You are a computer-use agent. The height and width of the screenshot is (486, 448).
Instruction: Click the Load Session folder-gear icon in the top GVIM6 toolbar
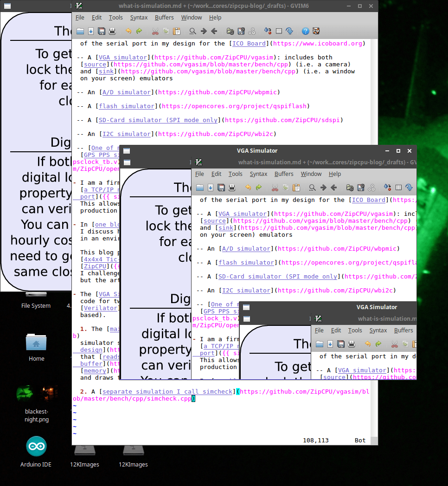click(230, 31)
